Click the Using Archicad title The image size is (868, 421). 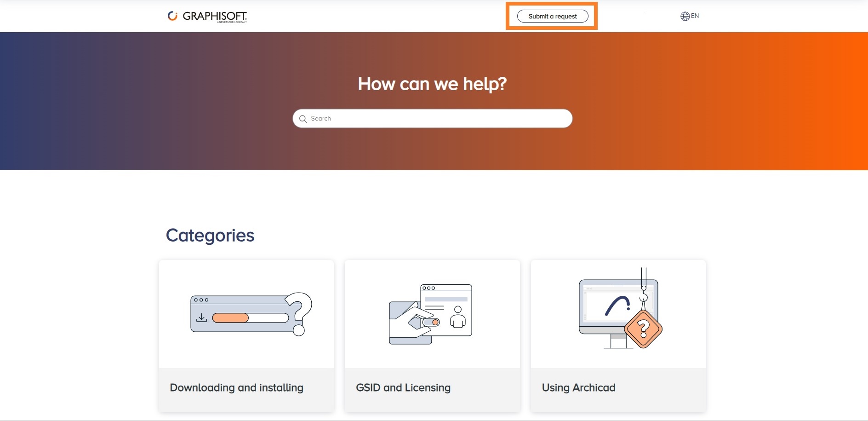tap(578, 387)
